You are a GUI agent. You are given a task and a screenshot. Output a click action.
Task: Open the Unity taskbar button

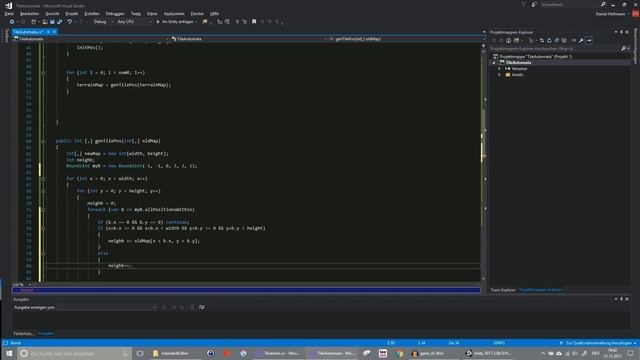(489, 353)
